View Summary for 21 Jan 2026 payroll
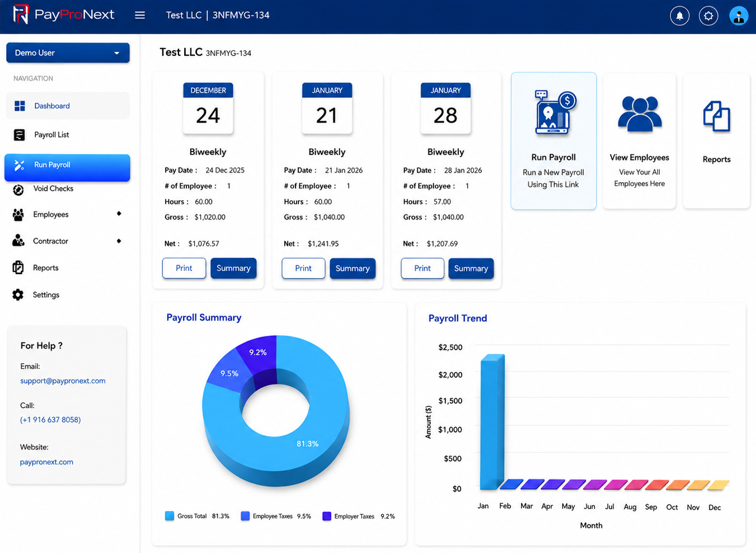Viewport: 756px width, 553px height. pyautogui.click(x=353, y=268)
